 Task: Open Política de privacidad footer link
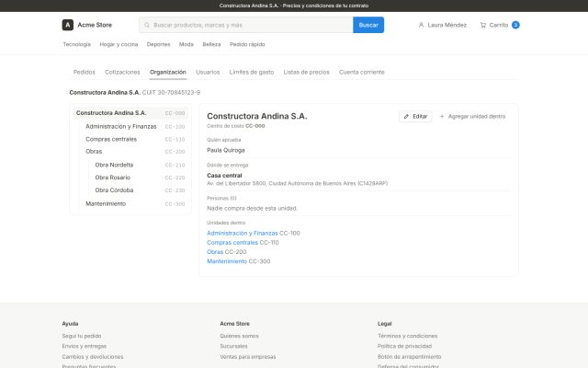[x=404, y=346]
